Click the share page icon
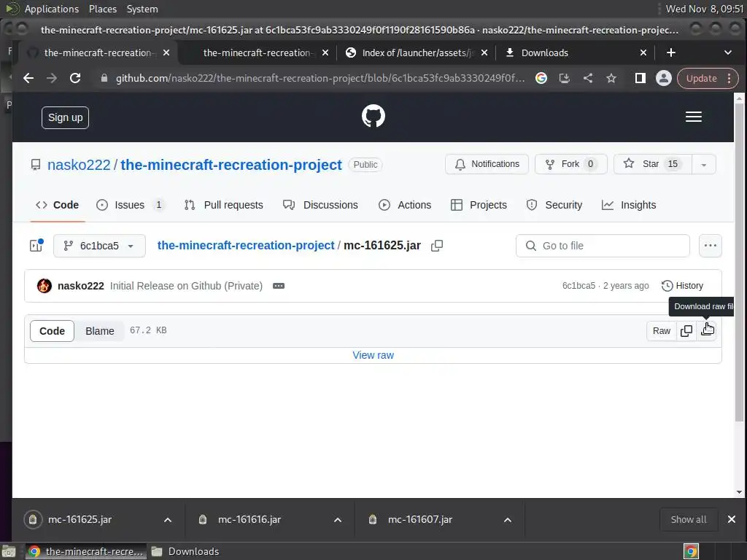 (x=588, y=78)
